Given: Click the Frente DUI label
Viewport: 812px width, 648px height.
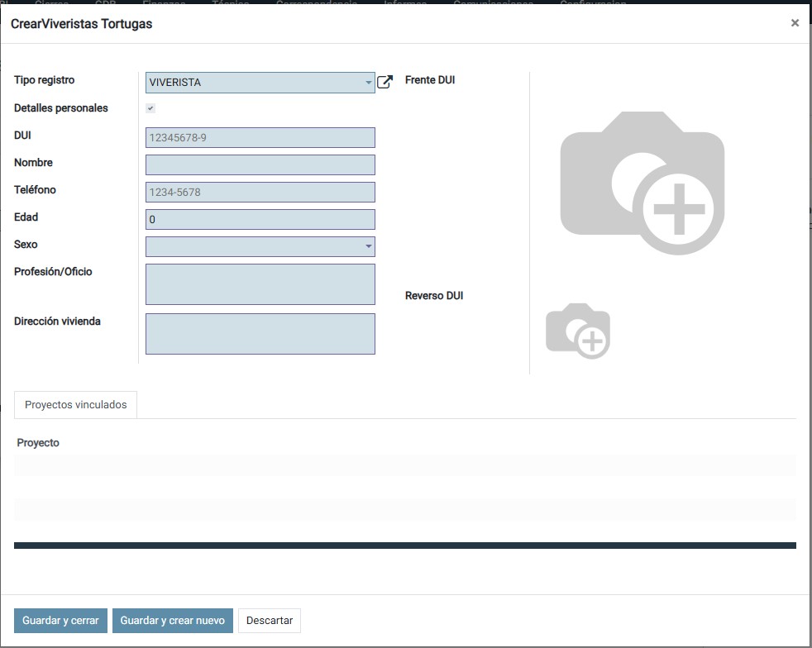Looking at the screenshot, I should click(430, 80).
